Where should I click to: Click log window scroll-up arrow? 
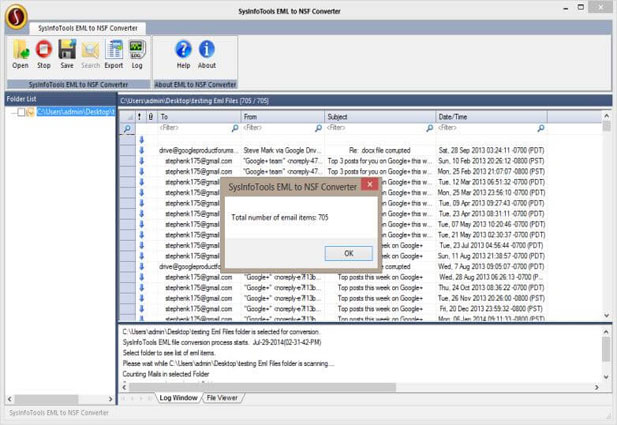(606, 332)
